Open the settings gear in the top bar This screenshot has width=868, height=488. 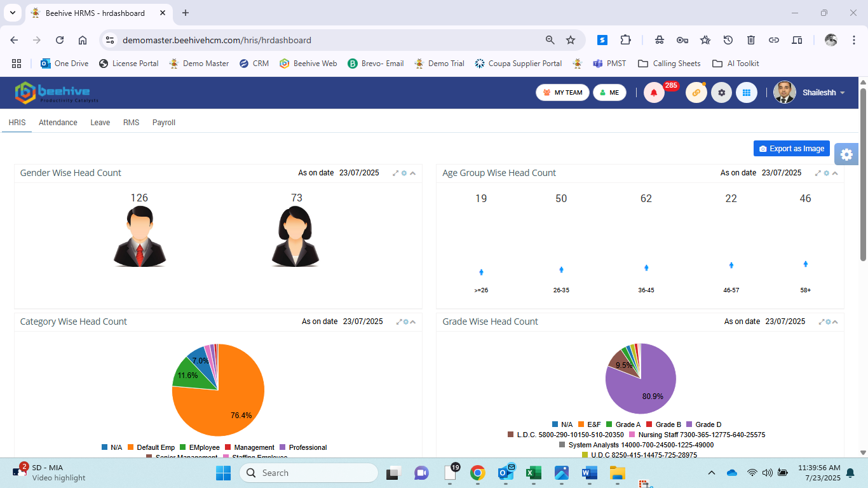tap(721, 92)
